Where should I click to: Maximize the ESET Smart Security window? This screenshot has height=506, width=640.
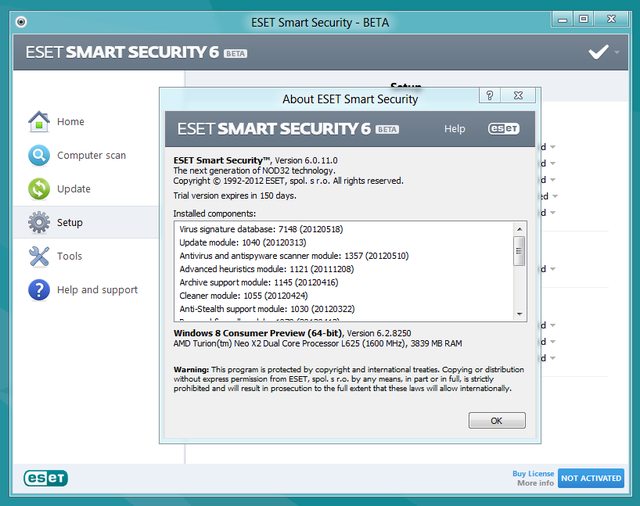(x=584, y=19)
